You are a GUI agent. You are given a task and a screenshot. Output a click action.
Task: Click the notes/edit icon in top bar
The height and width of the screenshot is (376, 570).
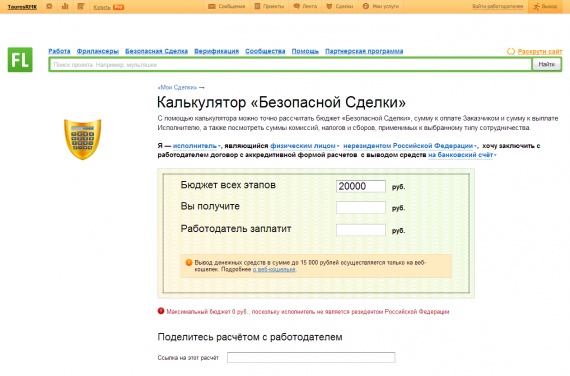[81, 6]
